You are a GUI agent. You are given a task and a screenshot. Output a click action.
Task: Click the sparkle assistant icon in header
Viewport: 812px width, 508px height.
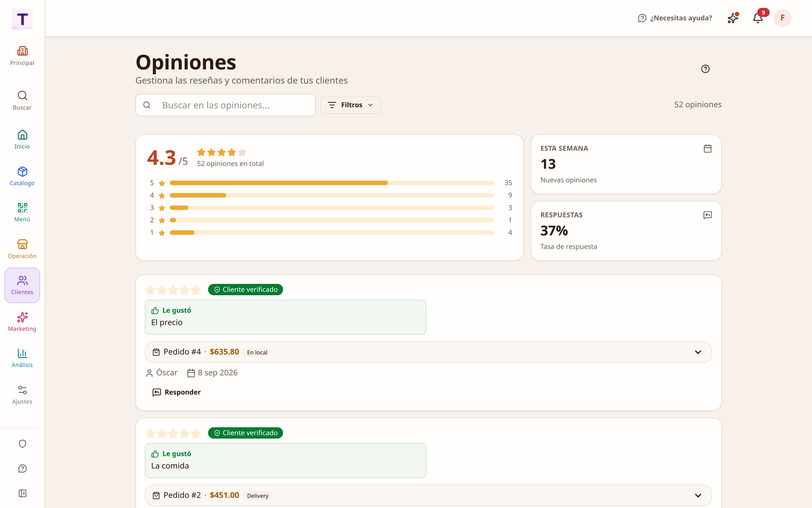[x=733, y=18]
